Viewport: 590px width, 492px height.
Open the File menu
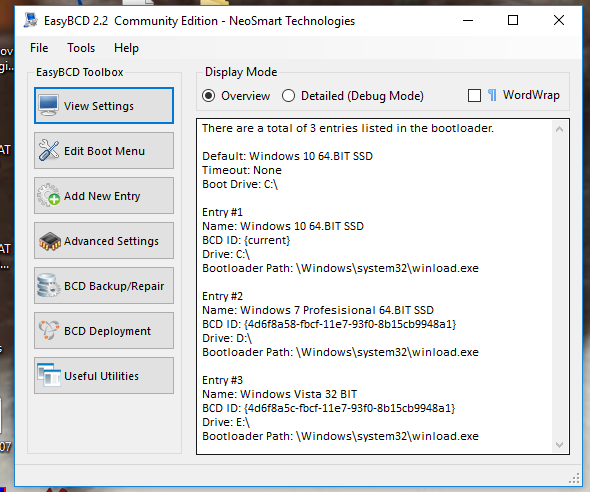click(x=39, y=48)
